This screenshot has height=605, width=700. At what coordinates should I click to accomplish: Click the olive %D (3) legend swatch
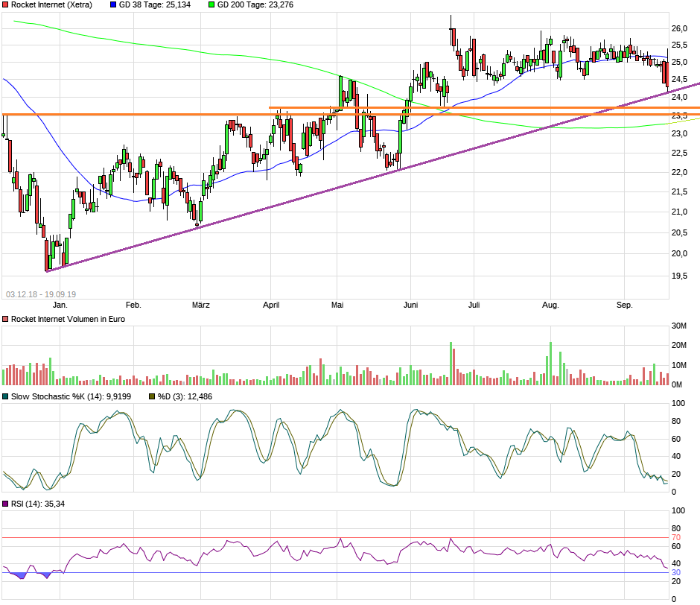152,397
